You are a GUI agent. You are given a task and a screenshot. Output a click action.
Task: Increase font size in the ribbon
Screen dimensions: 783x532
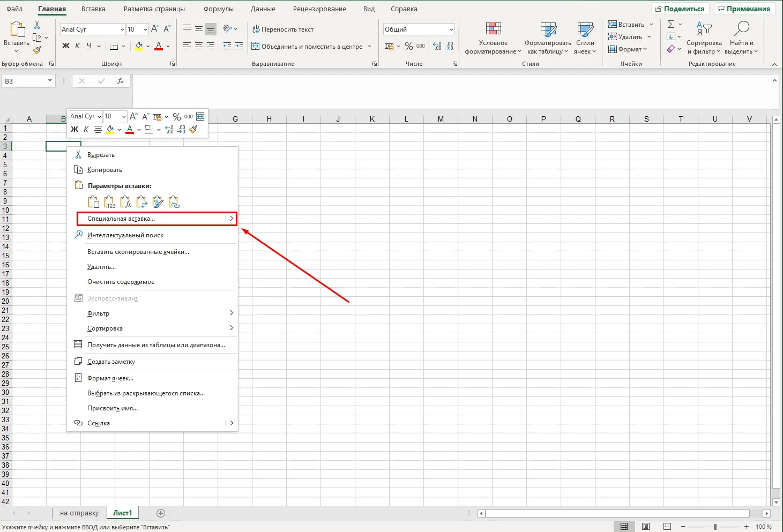[155, 29]
